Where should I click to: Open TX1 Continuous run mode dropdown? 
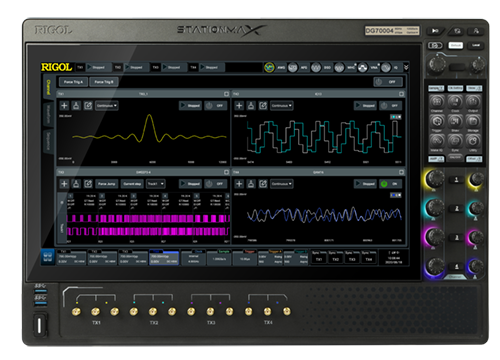pos(107,106)
